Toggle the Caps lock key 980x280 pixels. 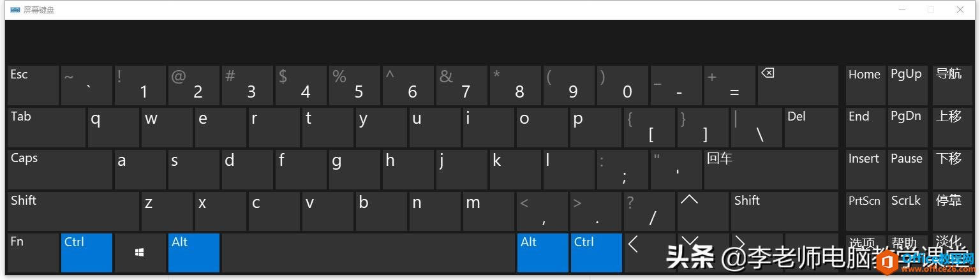[x=60, y=169]
